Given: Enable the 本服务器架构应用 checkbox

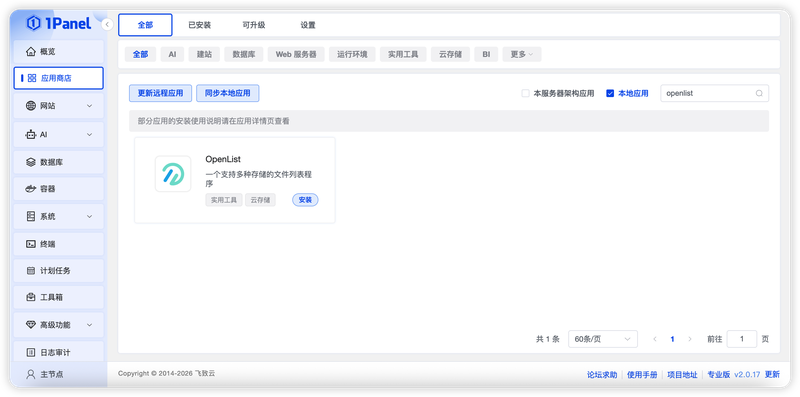Looking at the screenshot, I should click(x=525, y=93).
